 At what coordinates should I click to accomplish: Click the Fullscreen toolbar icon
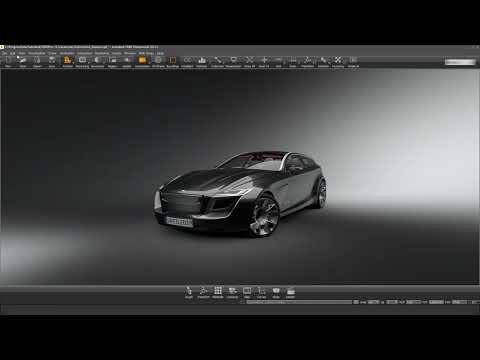[217, 62]
